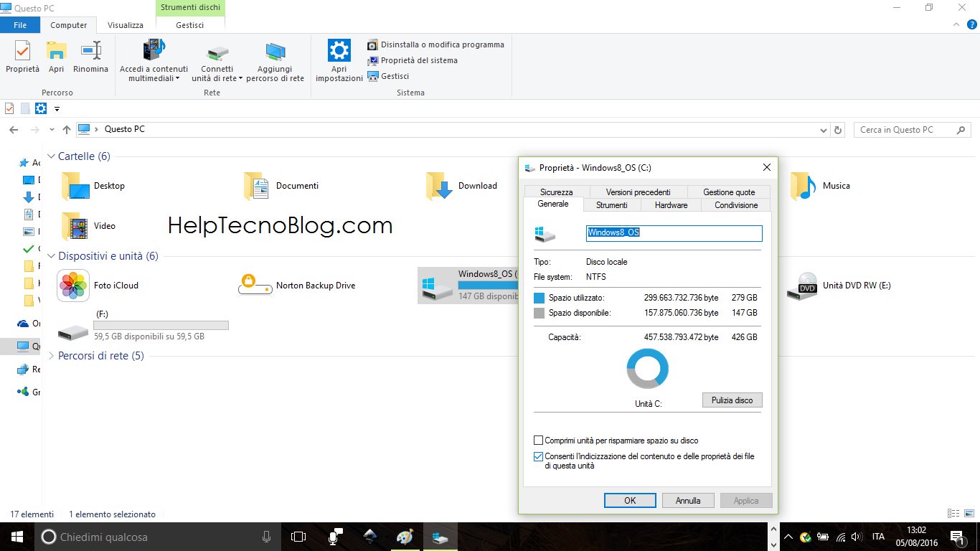Close the Proprietà - Windows8_OS dialog
The width and height of the screenshot is (980, 551).
tap(766, 167)
